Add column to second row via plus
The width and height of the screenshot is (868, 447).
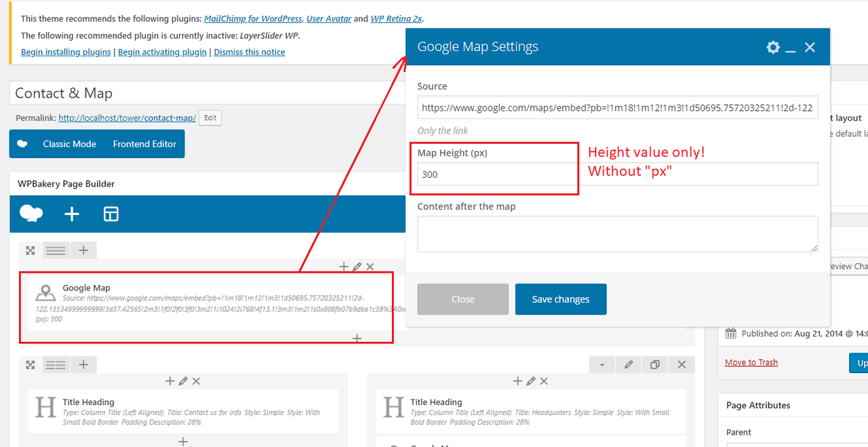pyautogui.click(x=83, y=365)
